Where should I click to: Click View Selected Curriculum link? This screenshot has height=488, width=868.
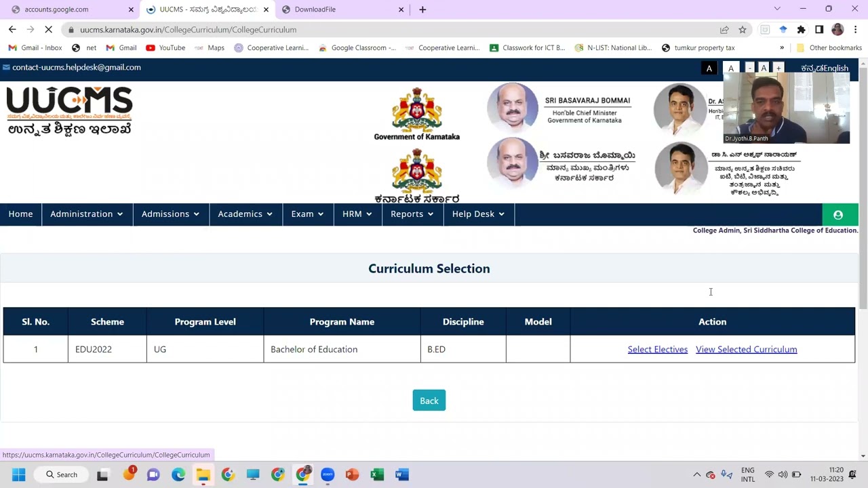tap(747, 350)
